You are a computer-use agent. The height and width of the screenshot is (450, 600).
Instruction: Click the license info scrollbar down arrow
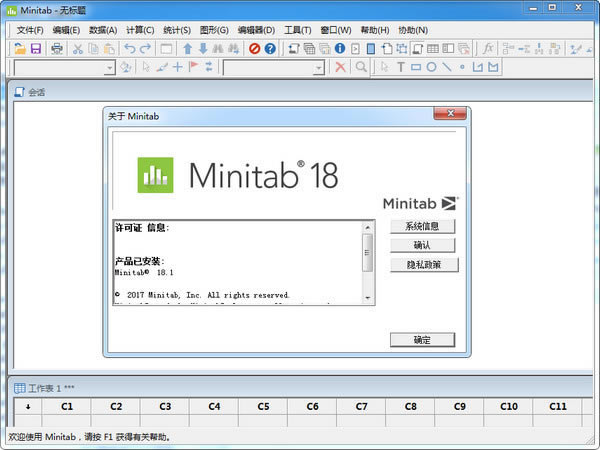[x=367, y=298]
